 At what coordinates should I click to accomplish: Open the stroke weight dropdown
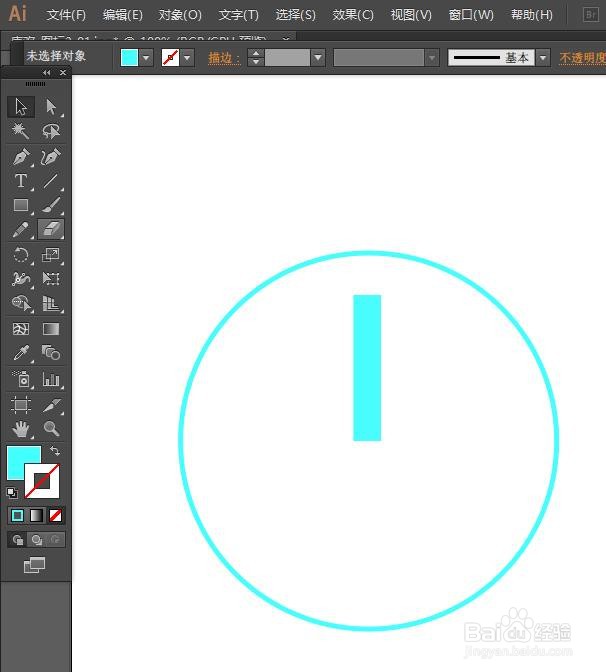click(x=318, y=57)
